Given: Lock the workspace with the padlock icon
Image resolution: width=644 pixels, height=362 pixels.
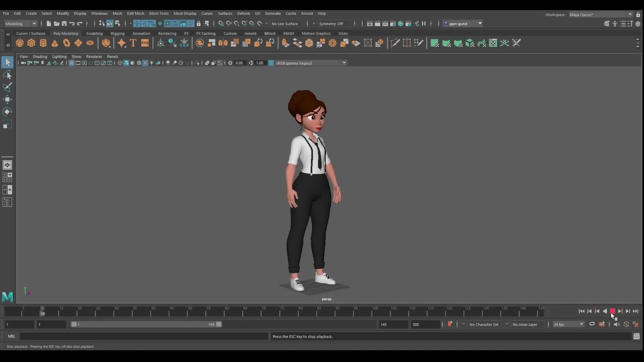Looking at the screenshot, I should click(x=638, y=14).
